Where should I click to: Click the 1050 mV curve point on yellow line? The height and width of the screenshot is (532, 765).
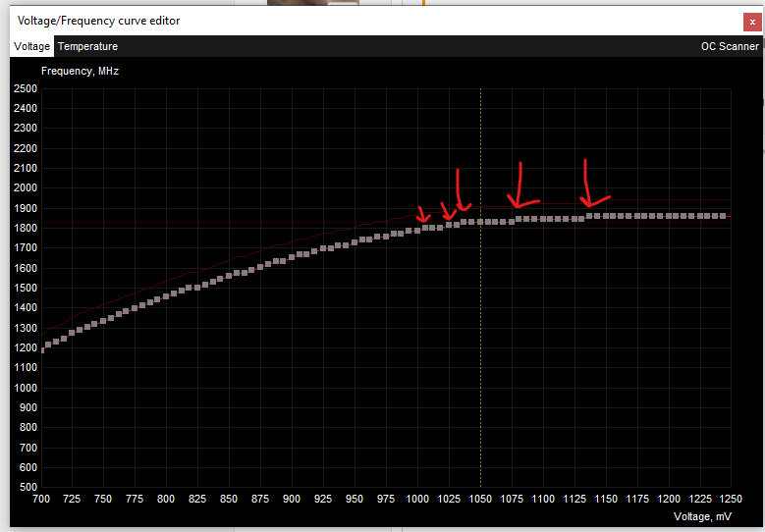pyautogui.click(x=480, y=222)
